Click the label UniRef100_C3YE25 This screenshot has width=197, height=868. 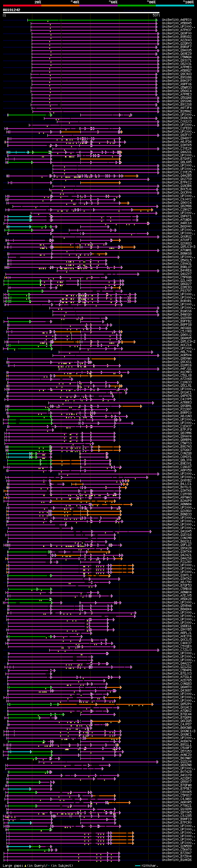click(177, 172)
